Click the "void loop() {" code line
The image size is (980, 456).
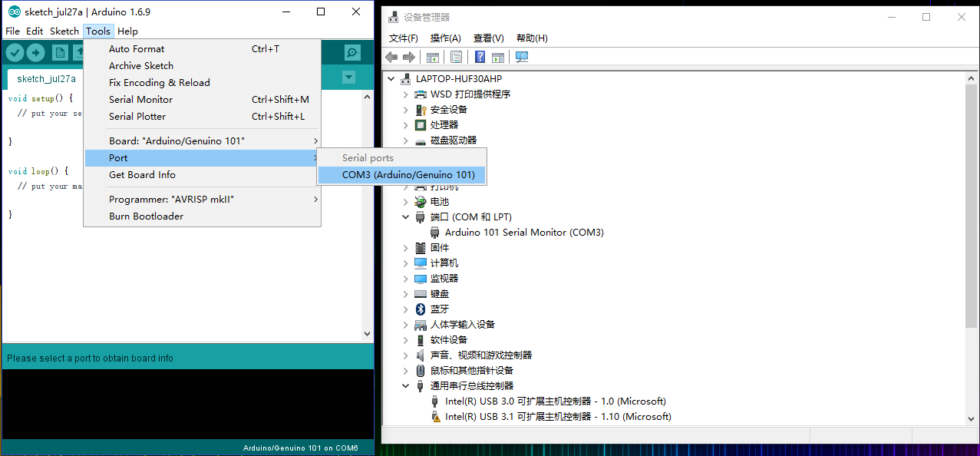(38, 171)
